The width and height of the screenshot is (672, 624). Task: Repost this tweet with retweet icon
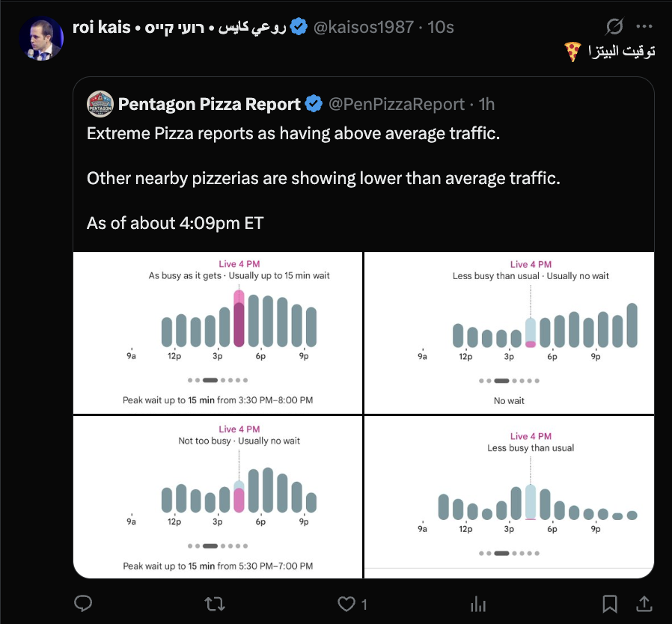click(x=215, y=604)
